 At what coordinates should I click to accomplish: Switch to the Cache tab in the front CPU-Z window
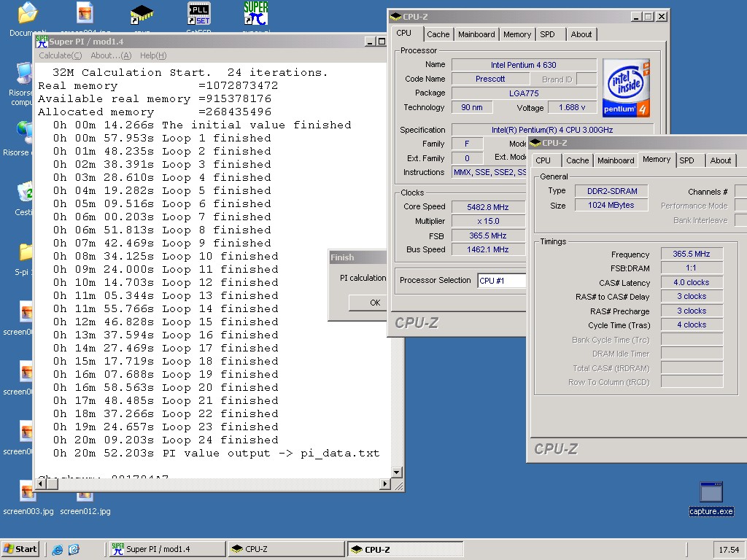pos(578,160)
